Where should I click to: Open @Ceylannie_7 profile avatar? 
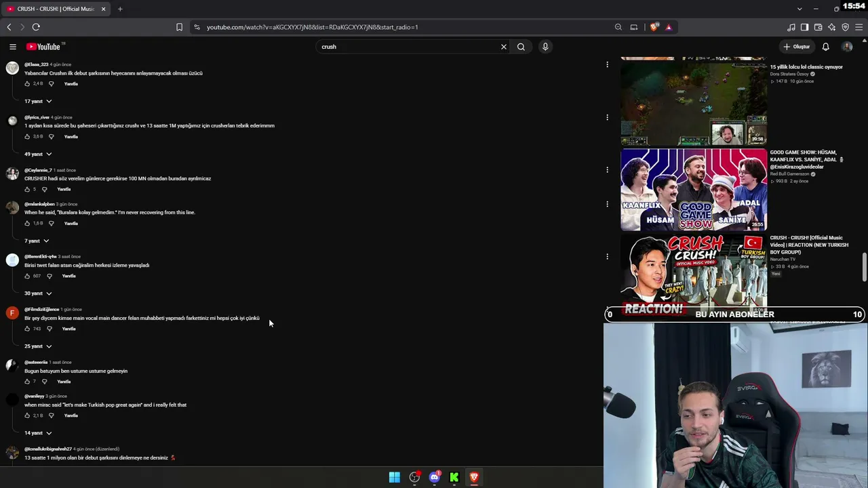(x=12, y=174)
